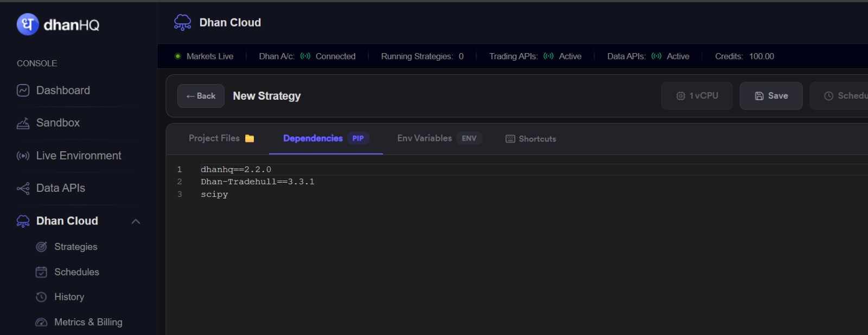
Task: Click the Data APIs share-node icon
Action: (23, 189)
